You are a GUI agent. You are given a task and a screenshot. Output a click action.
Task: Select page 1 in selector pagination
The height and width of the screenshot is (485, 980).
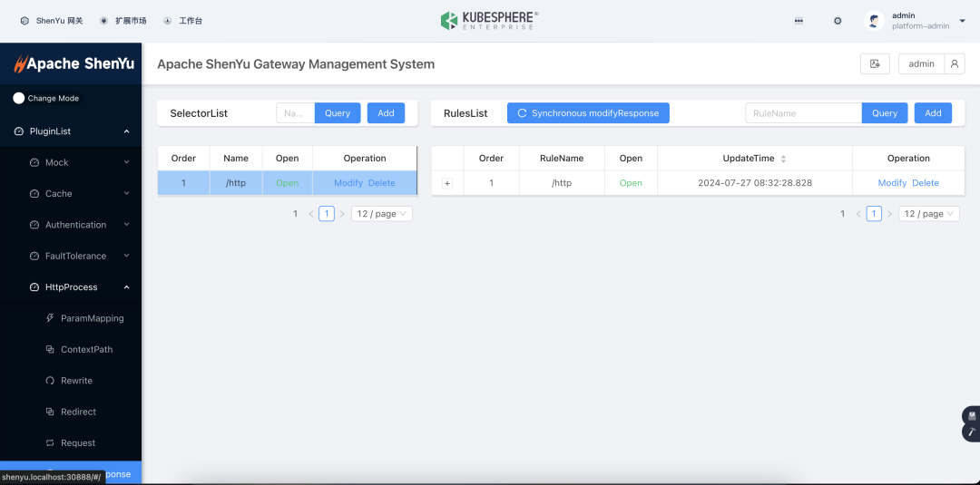click(327, 213)
